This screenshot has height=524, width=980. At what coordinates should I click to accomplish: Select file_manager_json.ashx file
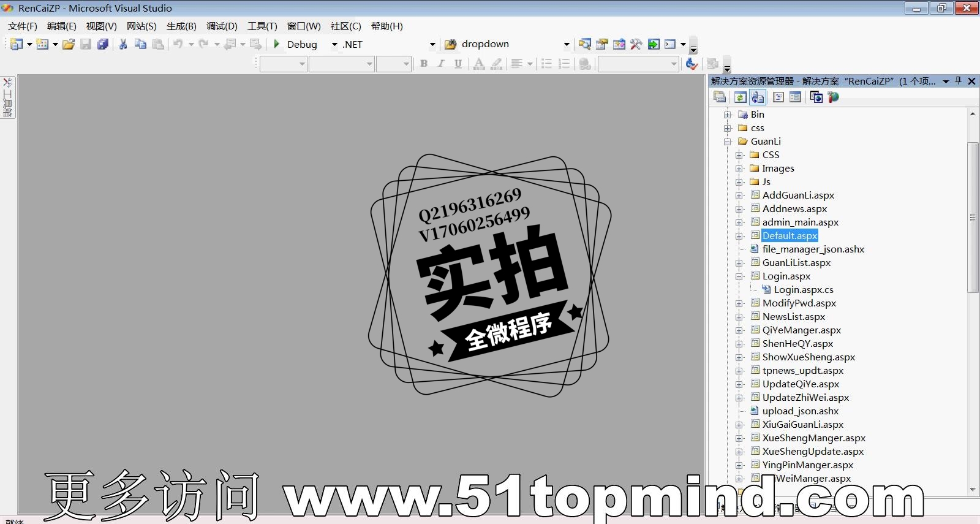(x=813, y=249)
